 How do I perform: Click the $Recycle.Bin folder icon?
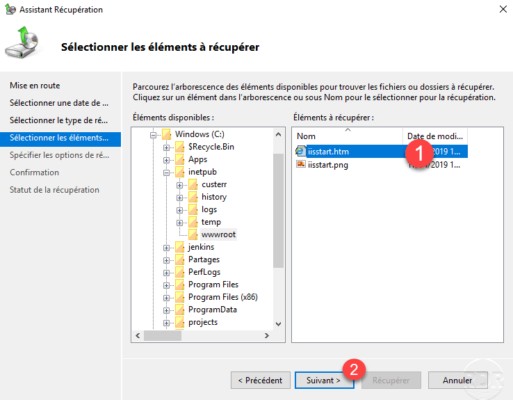pos(180,147)
